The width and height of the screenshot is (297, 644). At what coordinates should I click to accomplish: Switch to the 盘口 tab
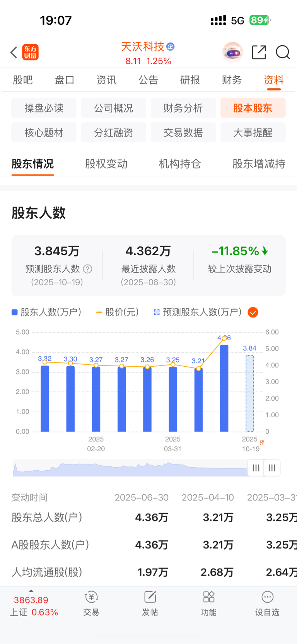[65, 80]
